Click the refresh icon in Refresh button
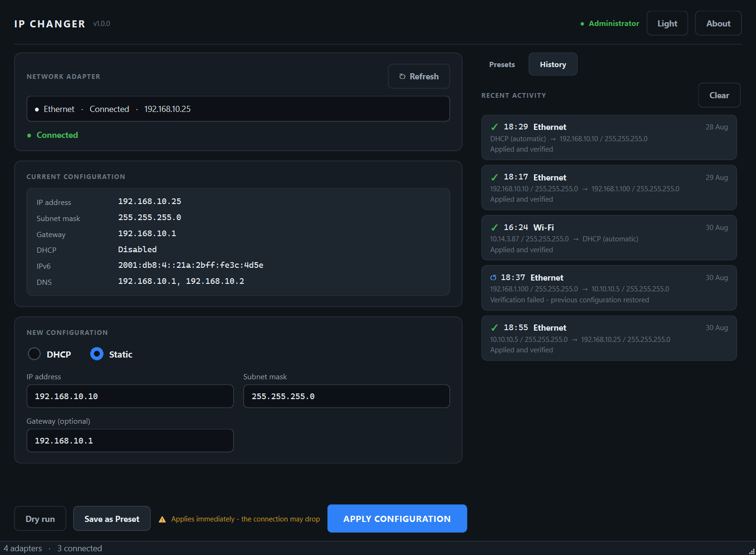Image resolution: width=756 pixels, height=555 pixels. pos(402,77)
